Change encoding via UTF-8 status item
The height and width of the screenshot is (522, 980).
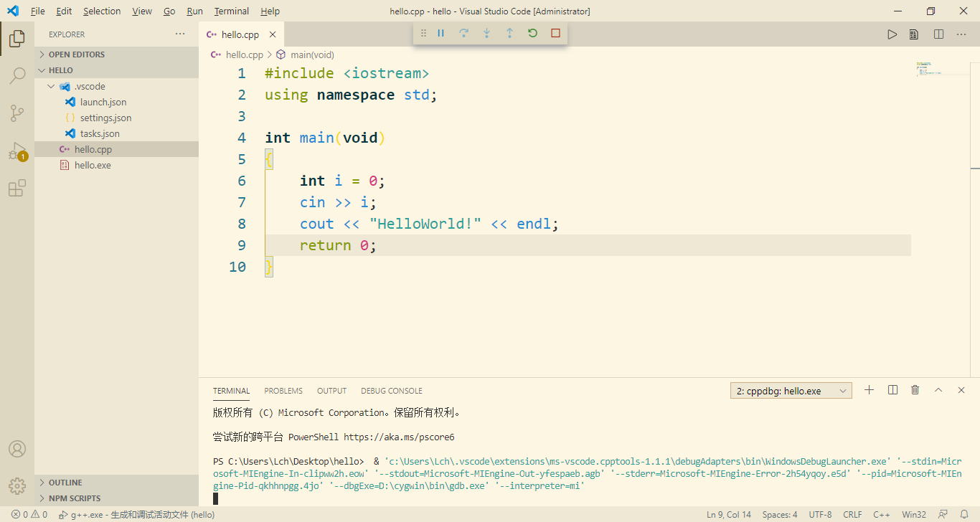coord(820,514)
